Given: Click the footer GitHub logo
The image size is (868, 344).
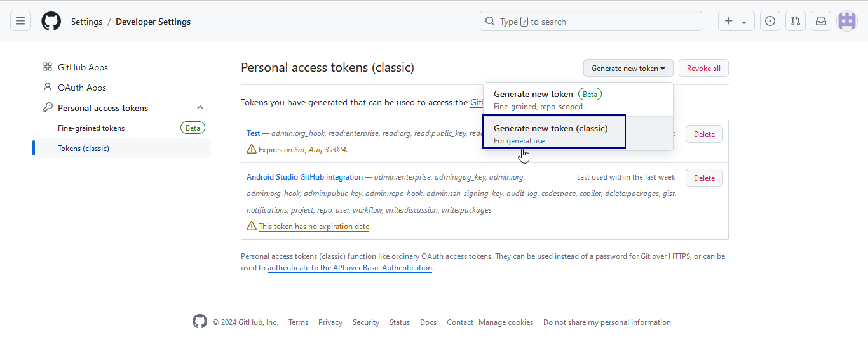Looking at the screenshot, I should pos(200,322).
